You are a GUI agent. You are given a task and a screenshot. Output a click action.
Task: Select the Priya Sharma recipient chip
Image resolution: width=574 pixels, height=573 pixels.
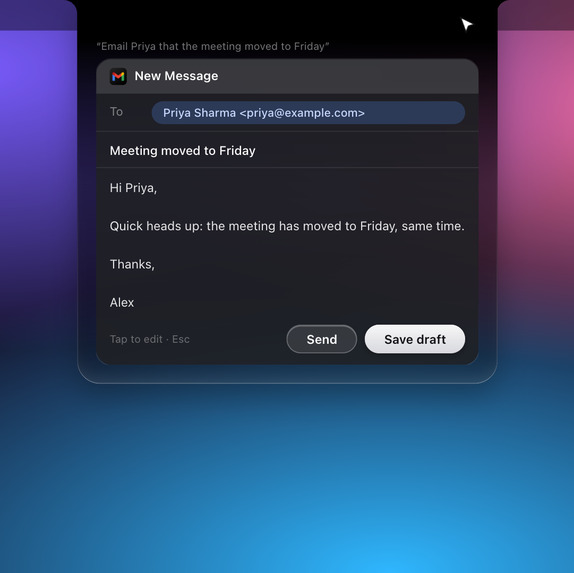308,113
